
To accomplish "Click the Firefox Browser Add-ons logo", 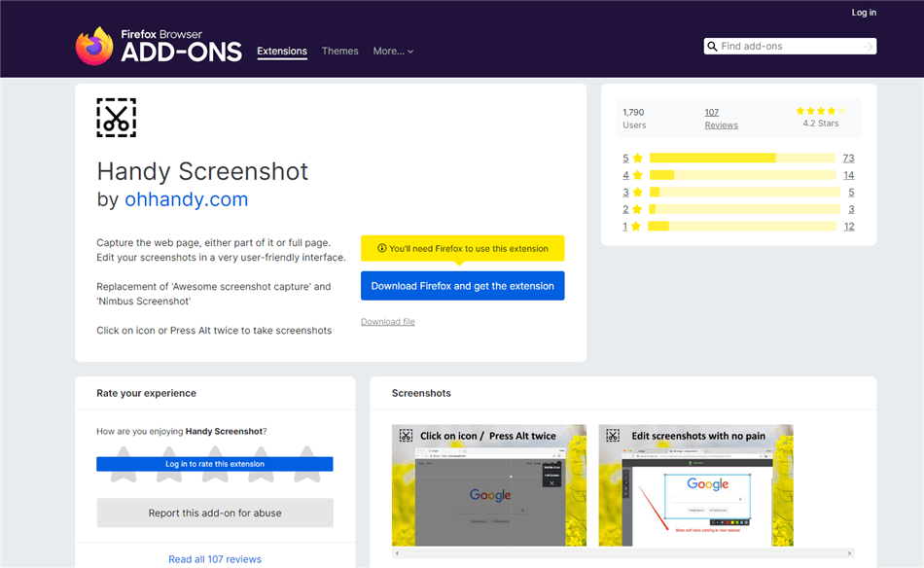I will (159, 46).
